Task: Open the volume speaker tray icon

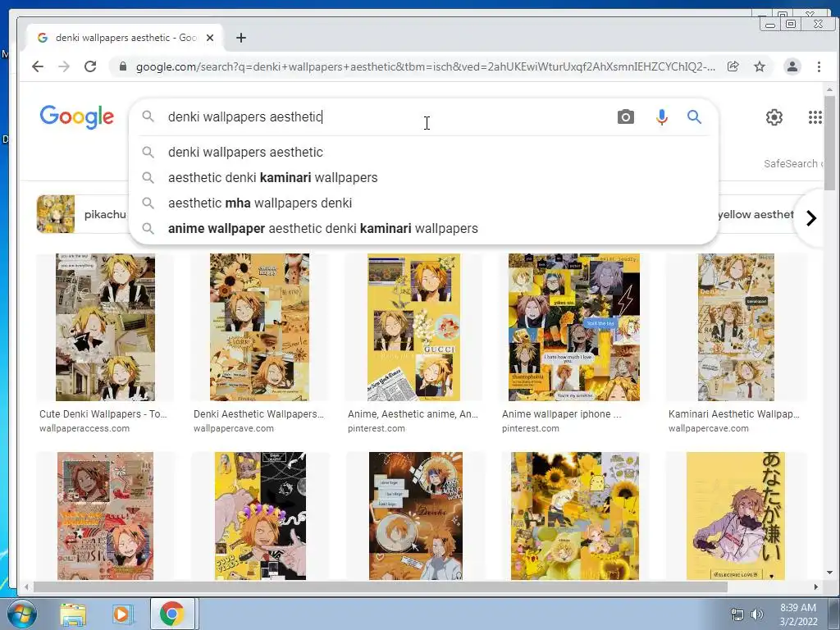Action: 756,614
